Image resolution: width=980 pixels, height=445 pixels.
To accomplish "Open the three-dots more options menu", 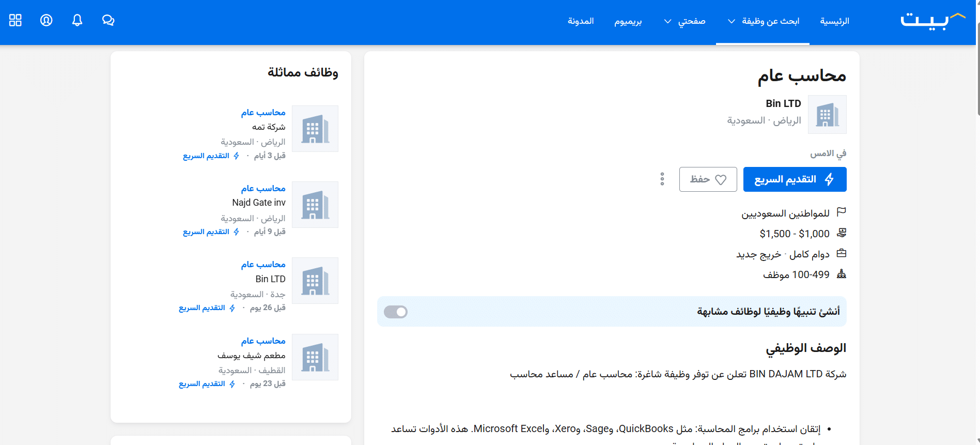I will (662, 179).
